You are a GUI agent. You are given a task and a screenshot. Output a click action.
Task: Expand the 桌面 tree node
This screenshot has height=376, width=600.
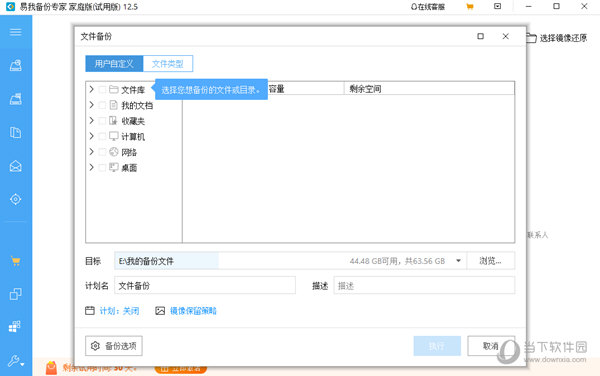pyautogui.click(x=91, y=167)
